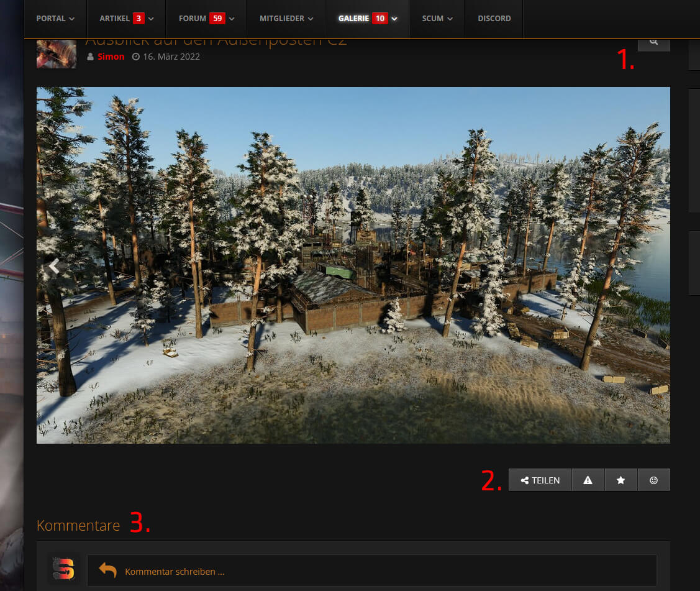Click the author avatar image beside Simon
The image size is (700, 591).
[57, 53]
